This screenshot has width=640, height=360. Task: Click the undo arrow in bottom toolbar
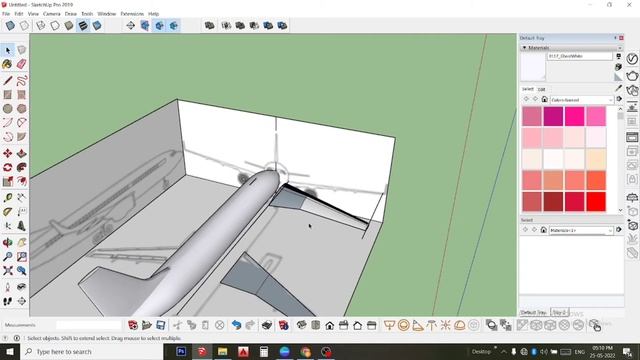[x=236, y=325]
